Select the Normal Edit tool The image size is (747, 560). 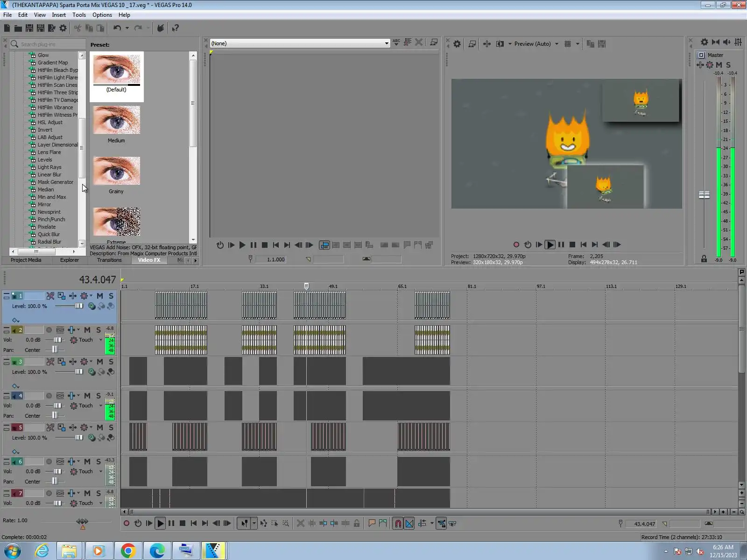(x=244, y=524)
